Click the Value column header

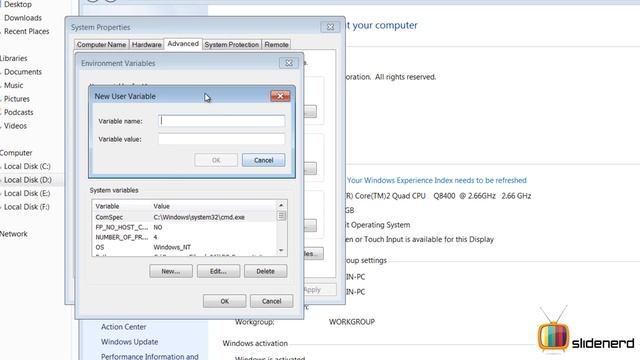click(214, 206)
